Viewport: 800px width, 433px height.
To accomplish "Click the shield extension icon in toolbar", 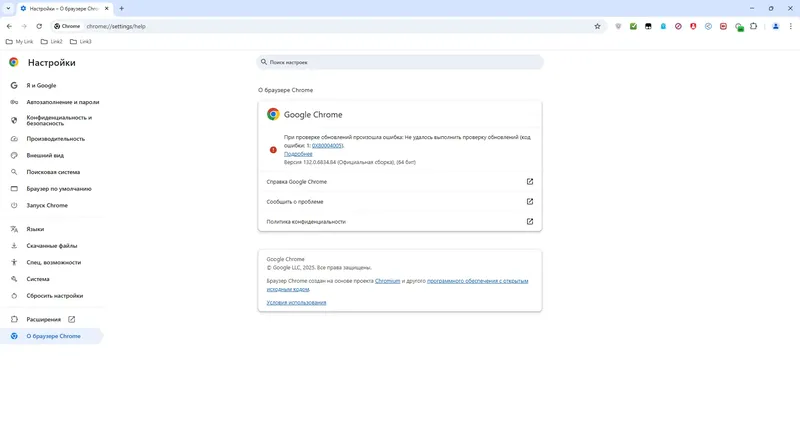I will pos(618,26).
